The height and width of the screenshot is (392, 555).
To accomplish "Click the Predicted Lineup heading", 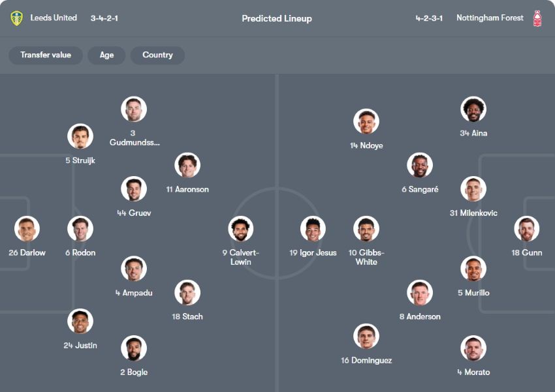I will pyautogui.click(x=277, y=18).
